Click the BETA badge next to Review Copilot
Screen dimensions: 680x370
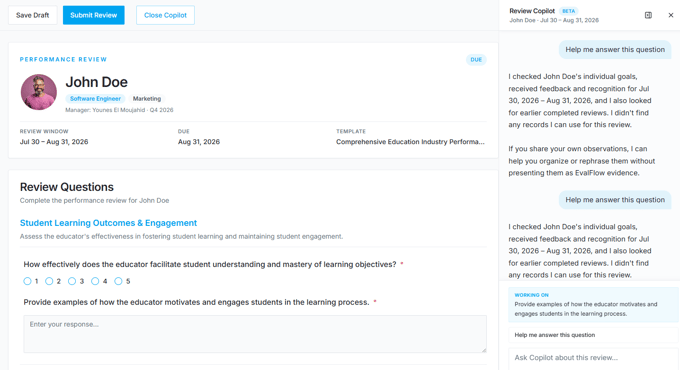click(569, 11)
